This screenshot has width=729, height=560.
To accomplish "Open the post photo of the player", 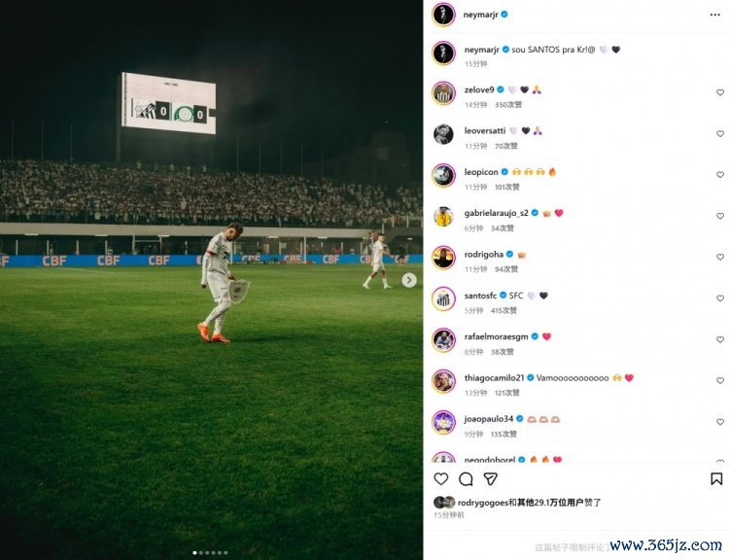I will tap(212, 280).
